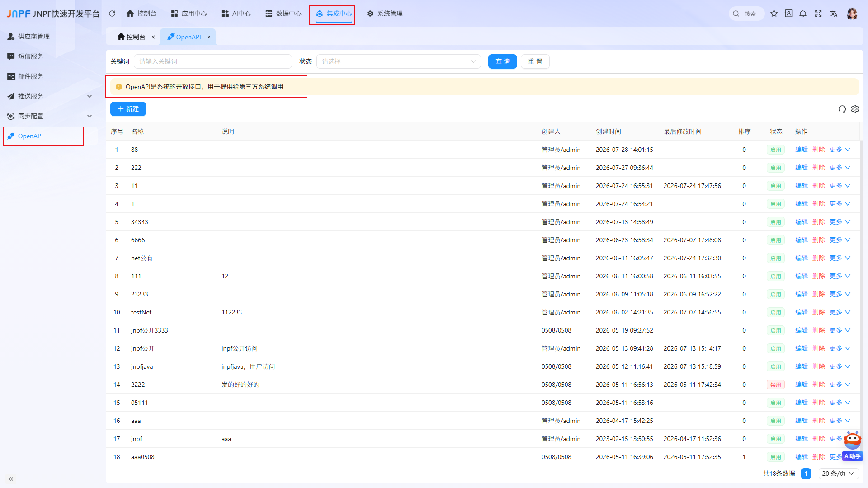Open 更多 menu for row testNet
Image resolution: width=868 pixels, height=488 pixels.
point(840,312)
